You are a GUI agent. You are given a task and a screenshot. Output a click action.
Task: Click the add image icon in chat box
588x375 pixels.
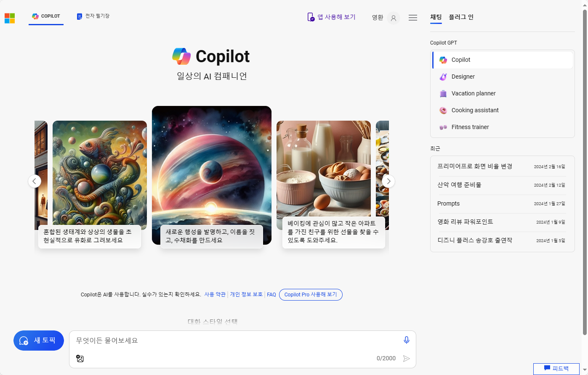[80, 359]
